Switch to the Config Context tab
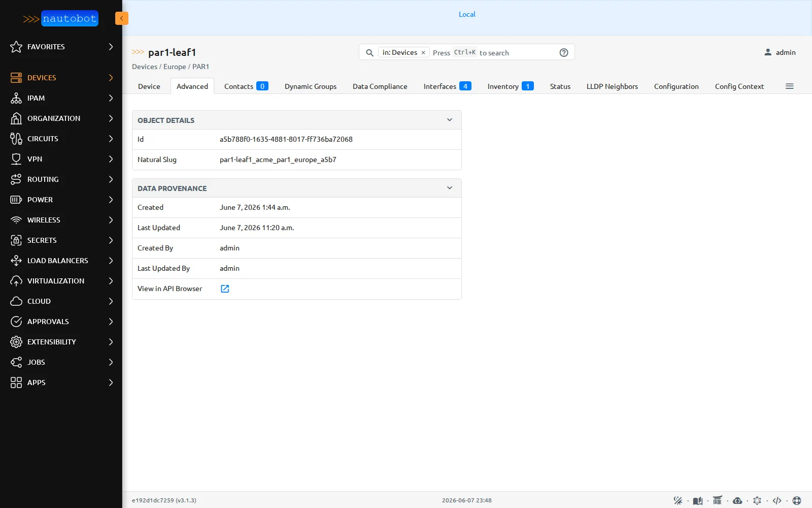 [739, 86]
